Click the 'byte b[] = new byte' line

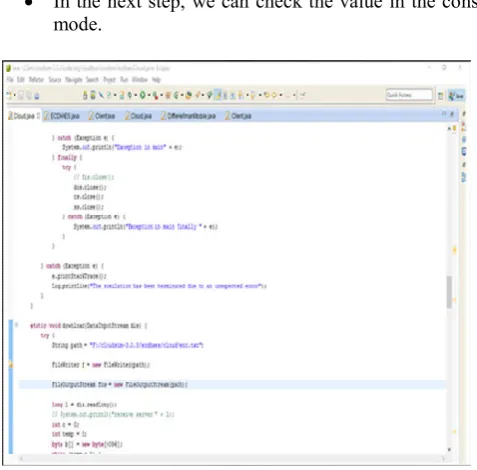(x=87, y=444)
